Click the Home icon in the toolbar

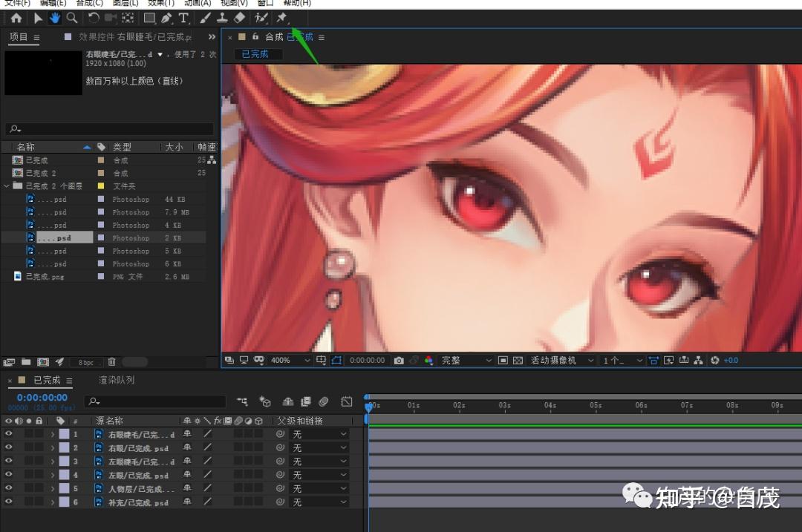(x=16, y=19)
